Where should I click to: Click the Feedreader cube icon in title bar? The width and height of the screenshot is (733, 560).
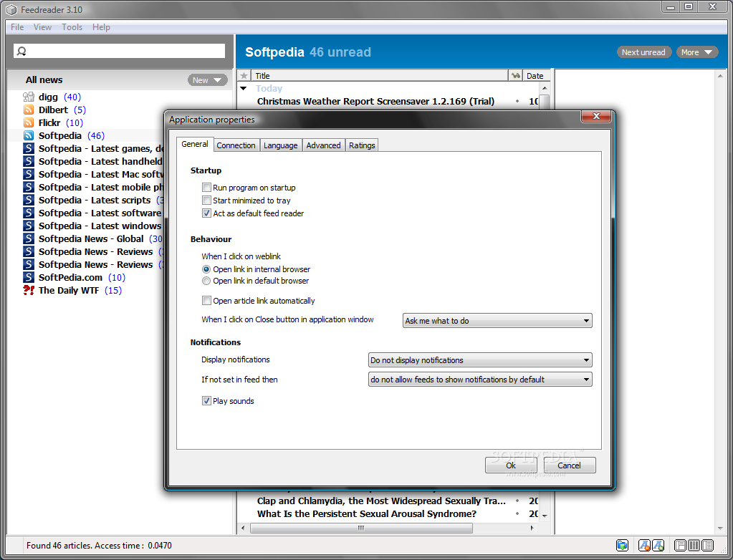11,10
